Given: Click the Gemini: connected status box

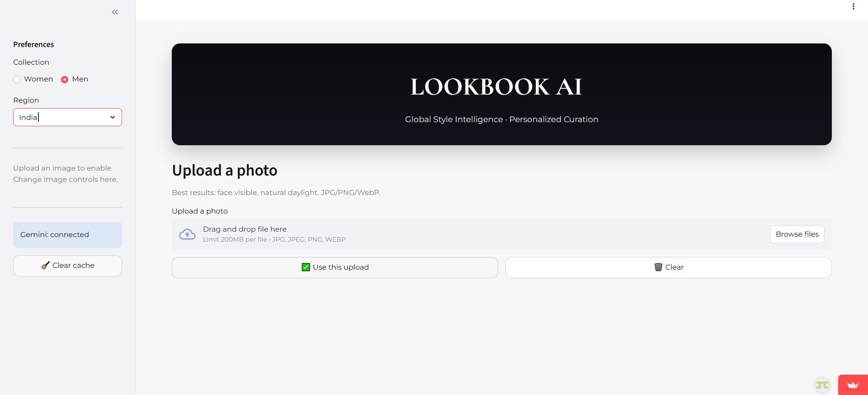Looking at the screenshot, I should click(67, 235).
